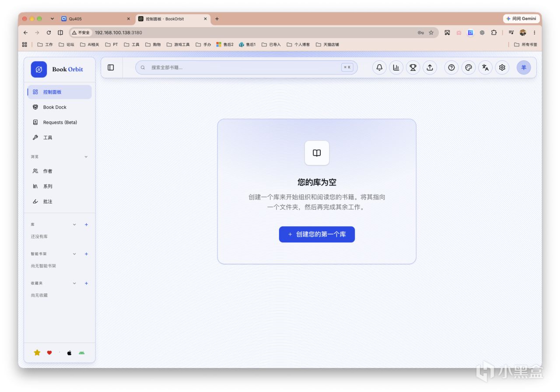Collapse the 库 section chevron
The image size is (560, 392).
[74, 224]
